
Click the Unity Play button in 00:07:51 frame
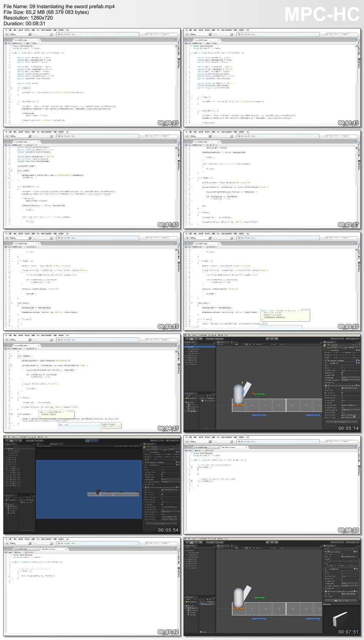pos(267,542)
